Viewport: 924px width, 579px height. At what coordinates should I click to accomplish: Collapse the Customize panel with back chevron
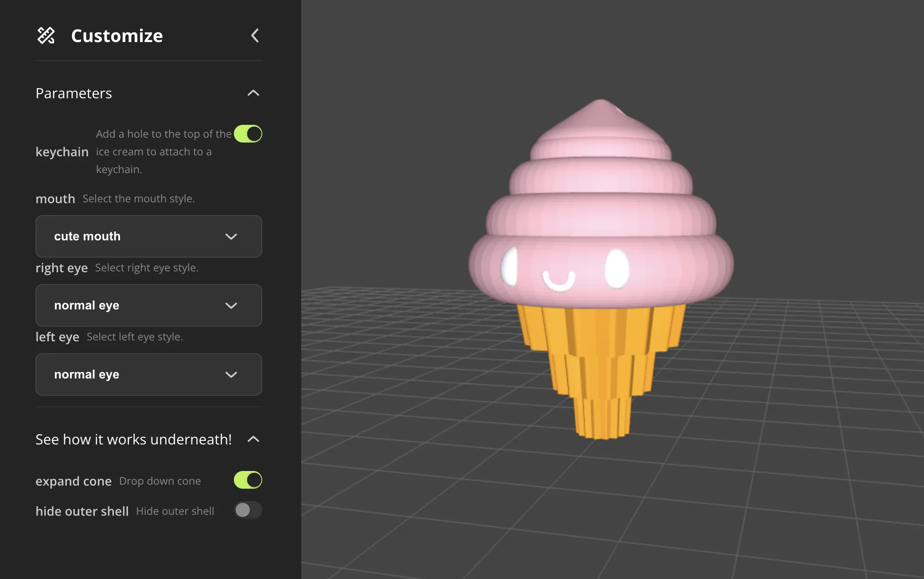click(255, 35)
